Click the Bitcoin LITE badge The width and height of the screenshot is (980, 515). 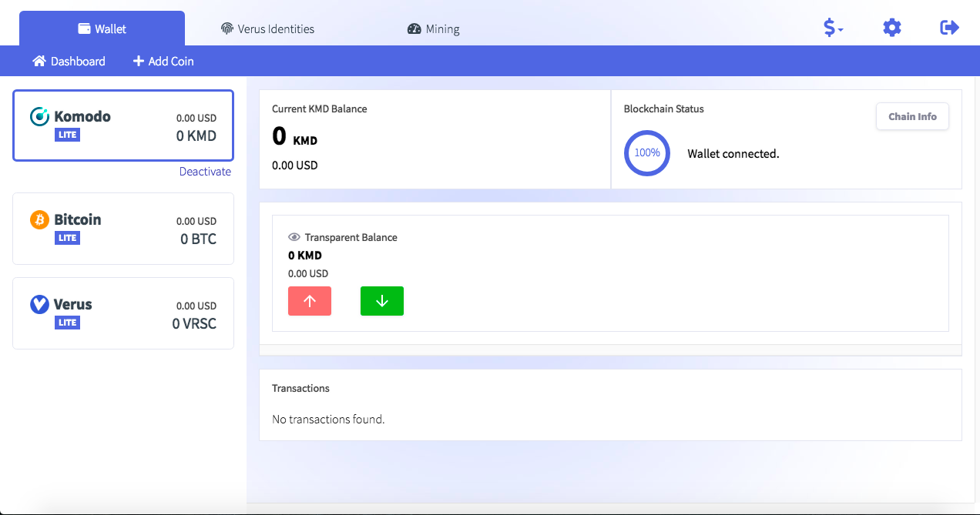[68, 238]
